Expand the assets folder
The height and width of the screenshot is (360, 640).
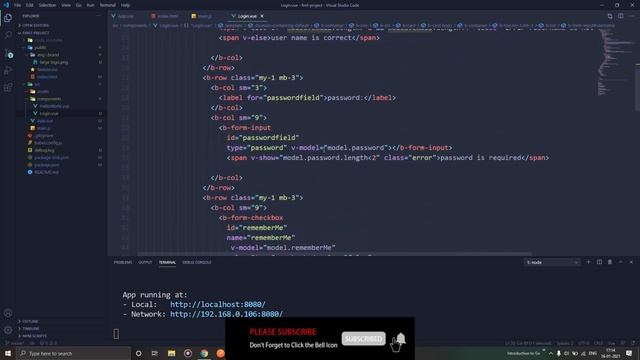tap(42, 91)
